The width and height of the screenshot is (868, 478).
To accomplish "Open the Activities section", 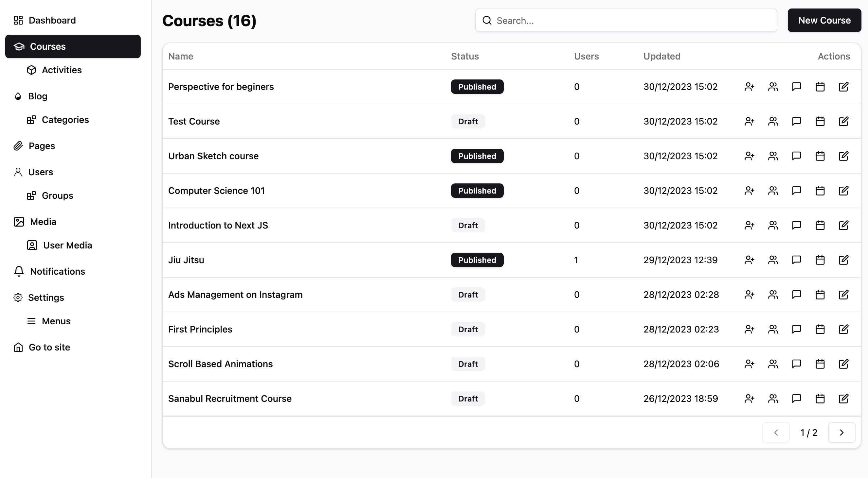I will [62, 70].
